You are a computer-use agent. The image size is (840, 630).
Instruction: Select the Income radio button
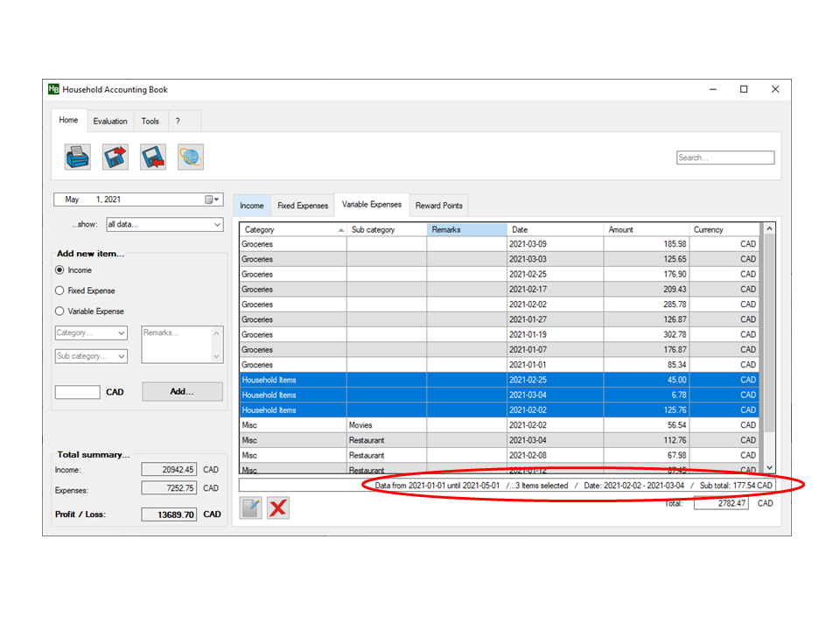point(59,270)
